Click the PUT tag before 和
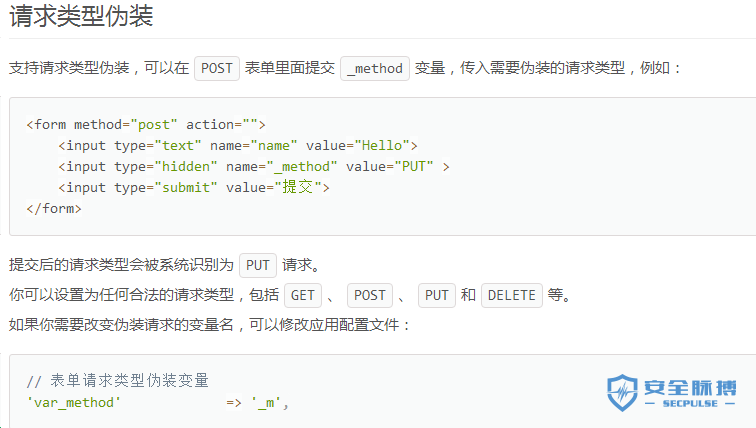The width and height of the screenshot is (756, 428). [x=436, y=295]
